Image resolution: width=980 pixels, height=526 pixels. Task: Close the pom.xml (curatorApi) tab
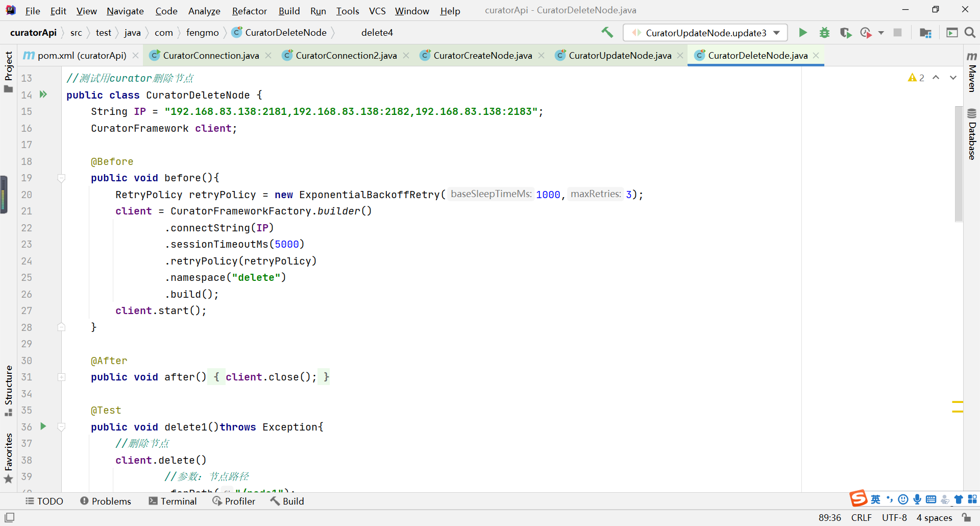coord(135,55)
